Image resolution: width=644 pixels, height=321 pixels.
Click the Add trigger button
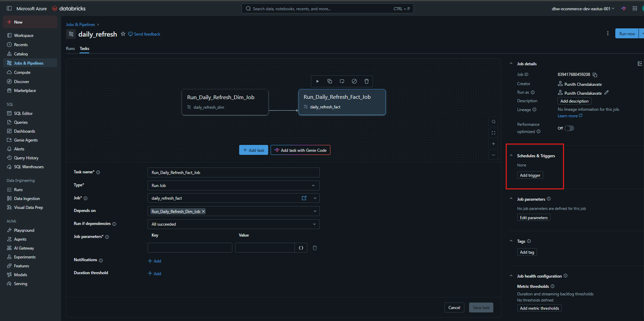[x=530, y=175]
